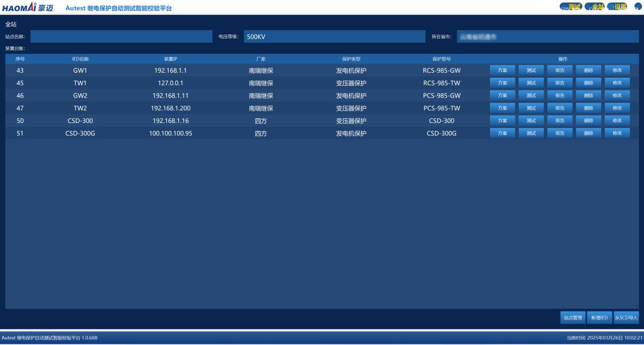The width and height of the screenshot is (644, 345).
Task: Click the 保护类型 column header
Action: (x=351, y=59)
